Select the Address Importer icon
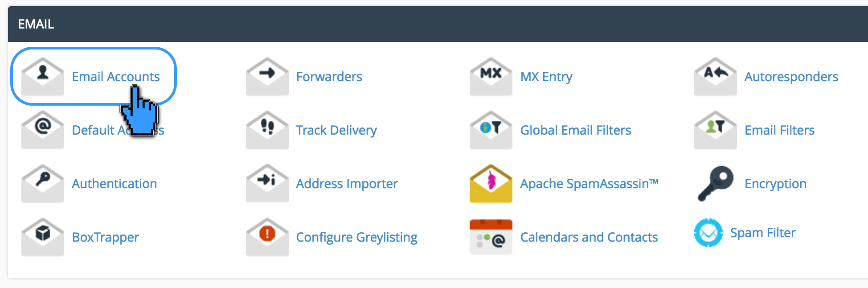This screenshot has width=868, height=288. point(266,183)
